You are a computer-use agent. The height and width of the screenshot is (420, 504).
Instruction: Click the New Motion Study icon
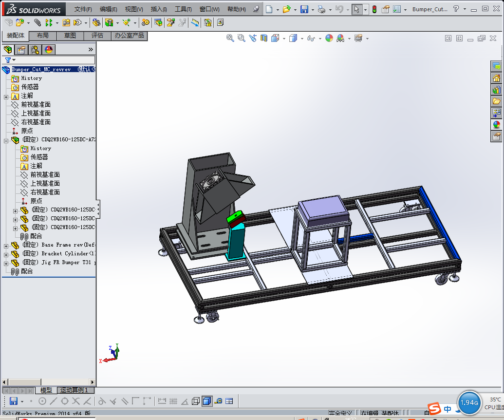[146, 22]
